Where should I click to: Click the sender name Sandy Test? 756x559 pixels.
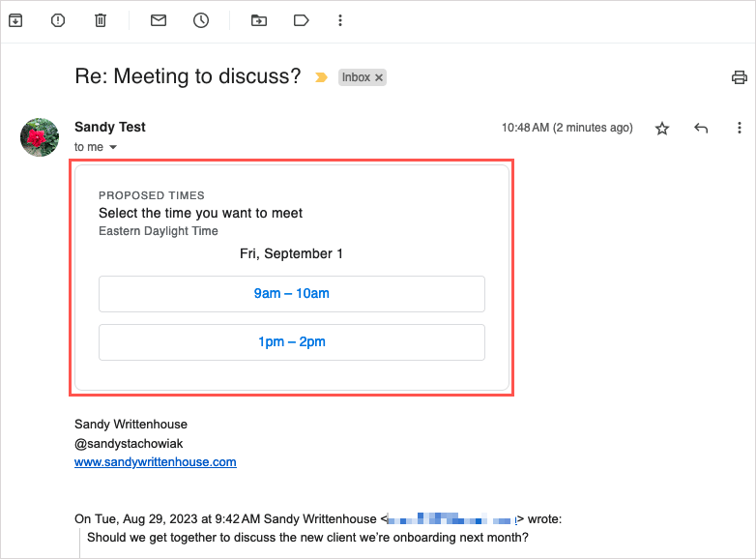[110, 127]
